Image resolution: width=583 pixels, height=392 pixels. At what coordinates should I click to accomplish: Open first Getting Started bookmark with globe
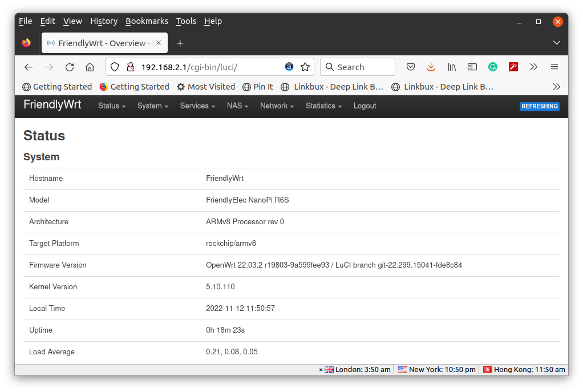coord(57,87)
